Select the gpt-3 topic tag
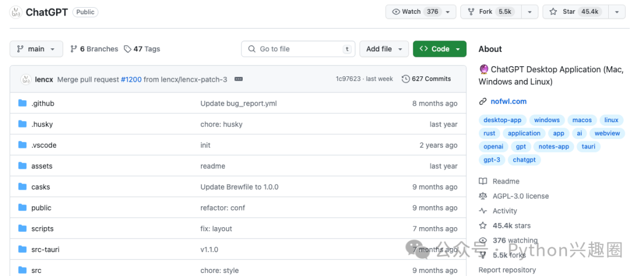This screenshot has width=644, height=276. click(x=491, y=160)
